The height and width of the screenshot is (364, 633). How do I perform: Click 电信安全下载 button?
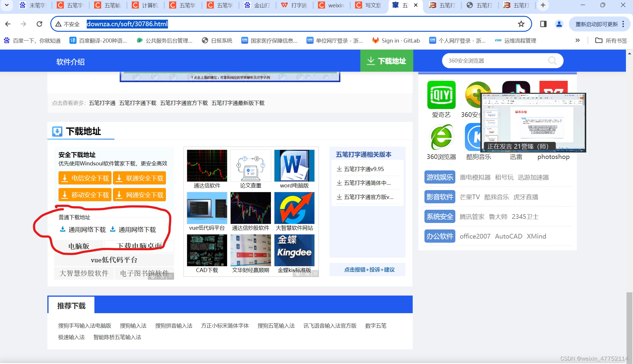pos(85,178)
